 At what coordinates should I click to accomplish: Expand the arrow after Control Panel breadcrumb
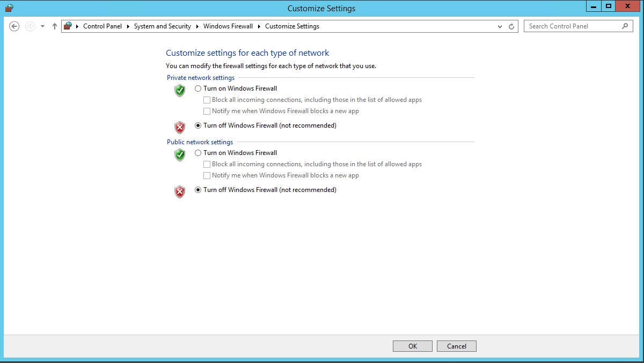[128, 26]
